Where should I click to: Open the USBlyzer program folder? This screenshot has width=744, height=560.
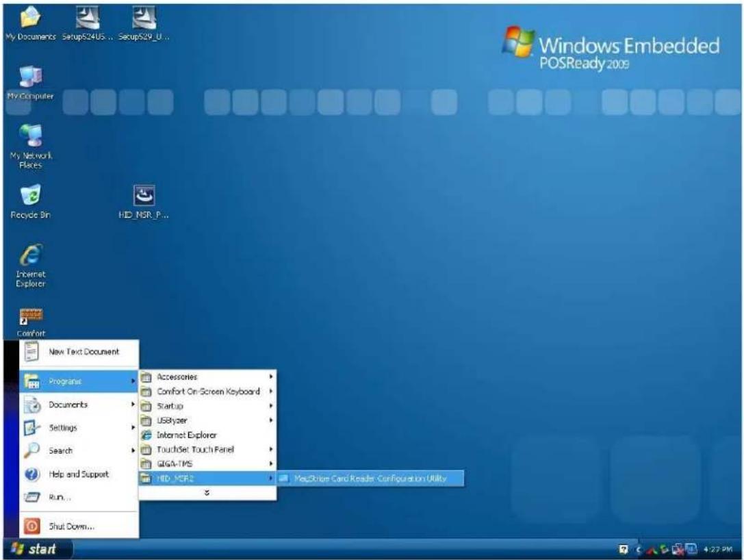(x=207, y=420)
